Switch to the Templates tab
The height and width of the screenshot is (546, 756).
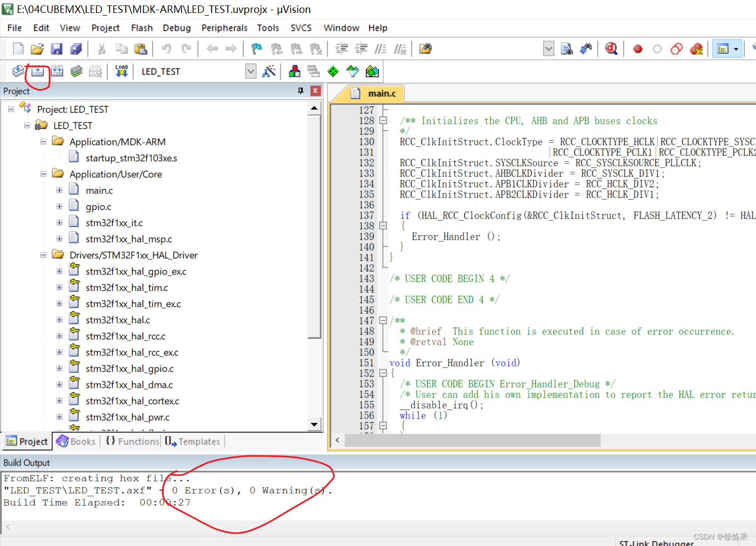[x=193, y=441]
